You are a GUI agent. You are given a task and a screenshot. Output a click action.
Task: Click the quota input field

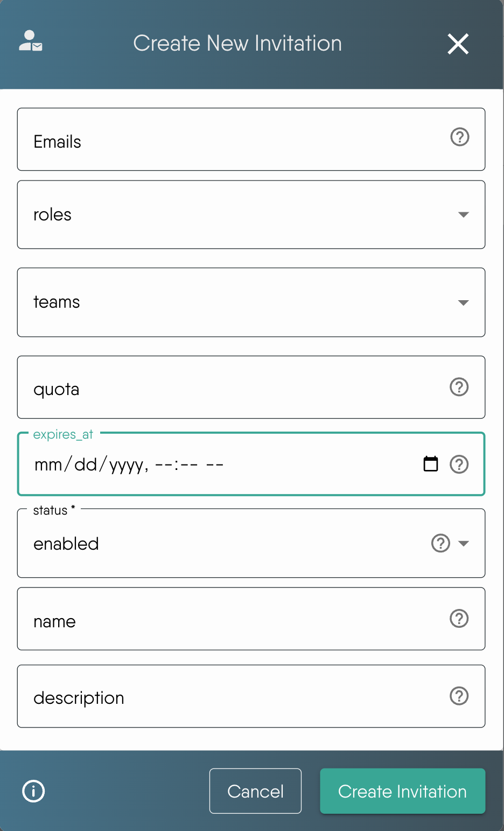[x=215, y=387]
